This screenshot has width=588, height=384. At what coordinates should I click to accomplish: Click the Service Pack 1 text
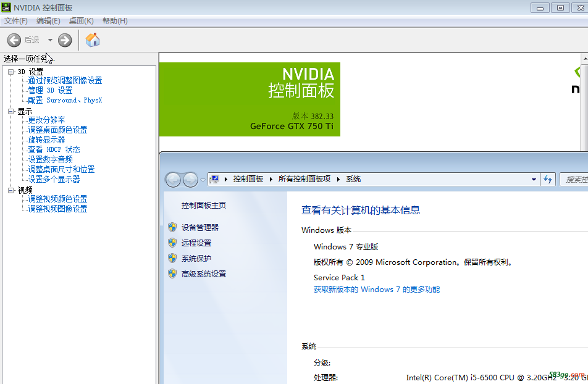(x=339, y=277)
